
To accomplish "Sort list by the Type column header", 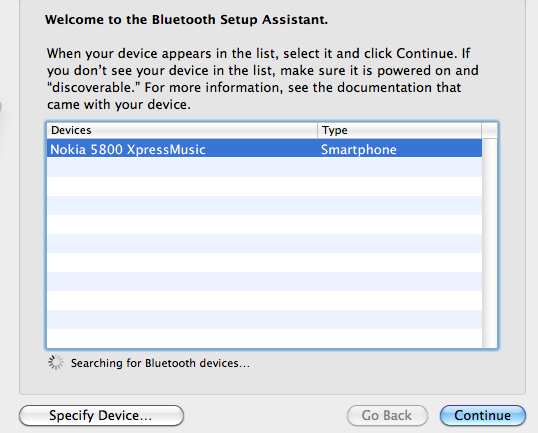I will 400,130.
